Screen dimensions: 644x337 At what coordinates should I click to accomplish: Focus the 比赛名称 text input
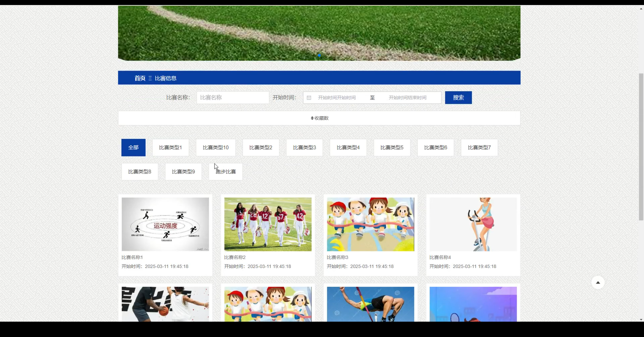tap(233, 98)
